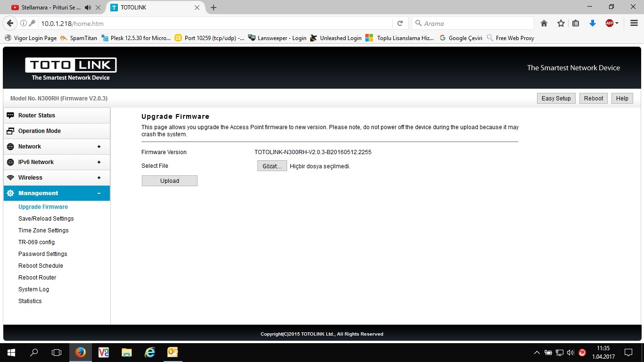Image resolution: width=644 pixels, height=362 pixels.
Task: Mute the Stellamara tab audio icon
Action: pyautogui.click(x=88, y=8)
